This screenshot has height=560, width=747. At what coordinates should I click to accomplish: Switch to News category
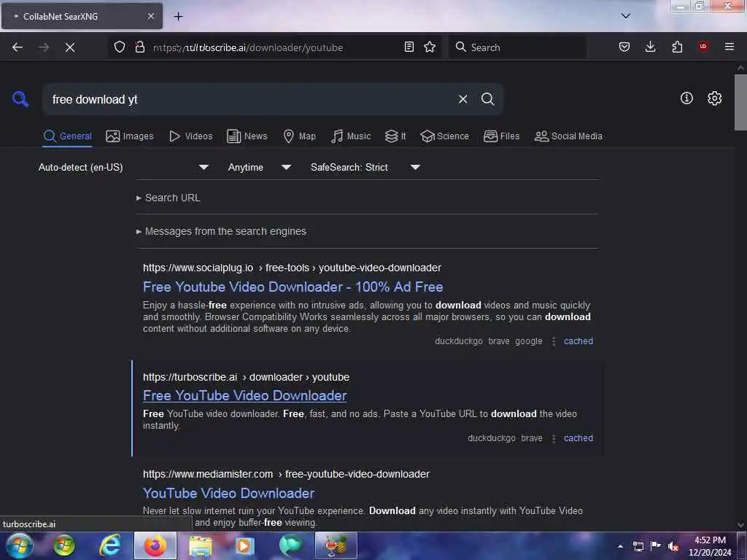[x=247, y=136]
